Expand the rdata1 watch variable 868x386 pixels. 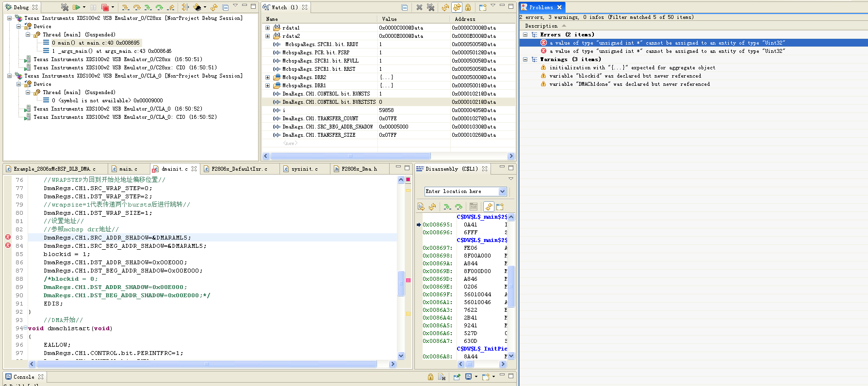tap(267, 28)
